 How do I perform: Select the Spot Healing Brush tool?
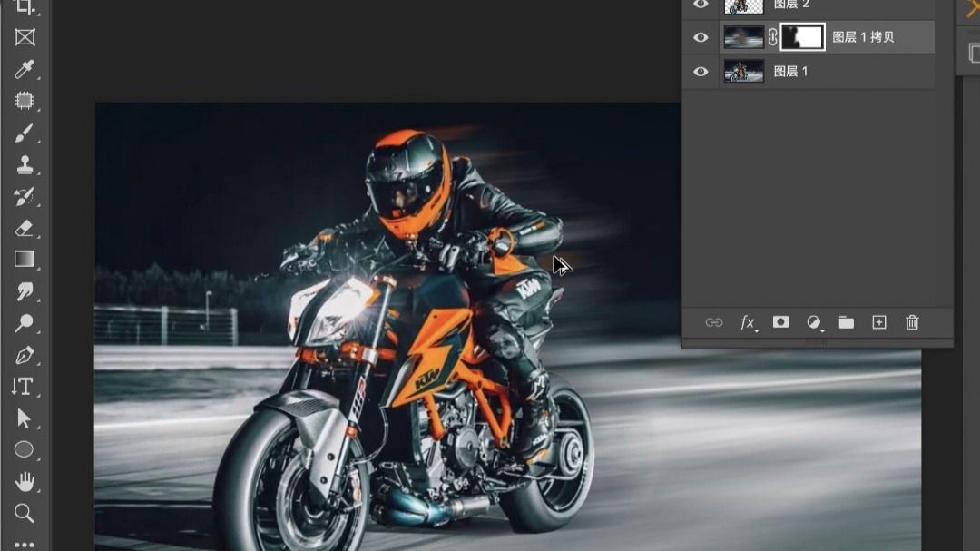point(24,101)
